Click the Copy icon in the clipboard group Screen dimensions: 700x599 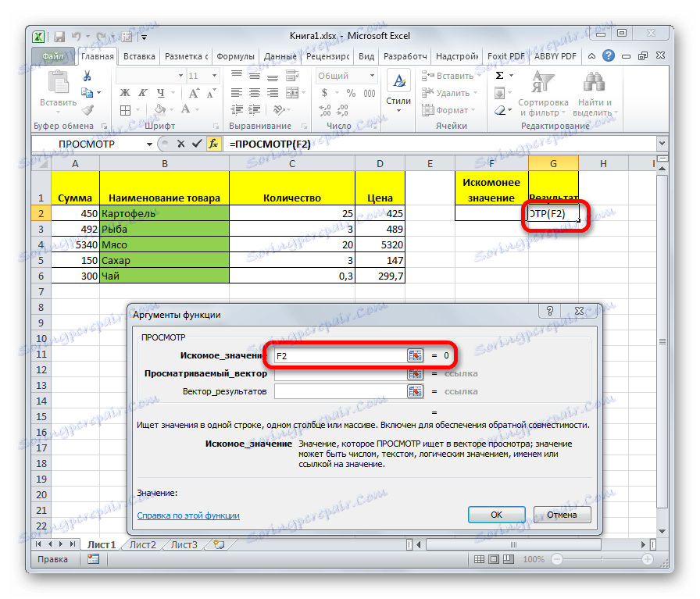point(87,93)
